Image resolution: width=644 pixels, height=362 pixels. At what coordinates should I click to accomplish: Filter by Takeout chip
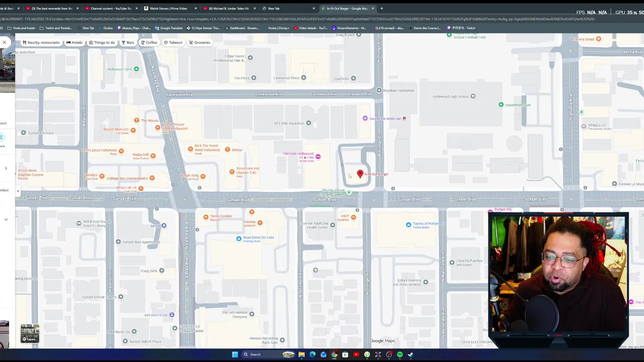[x=173, y=42]
